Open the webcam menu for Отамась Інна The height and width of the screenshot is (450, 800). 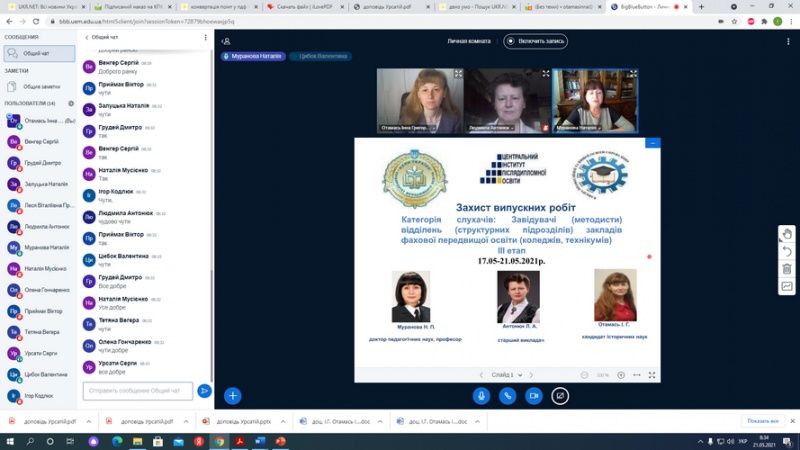click(407, 128)
